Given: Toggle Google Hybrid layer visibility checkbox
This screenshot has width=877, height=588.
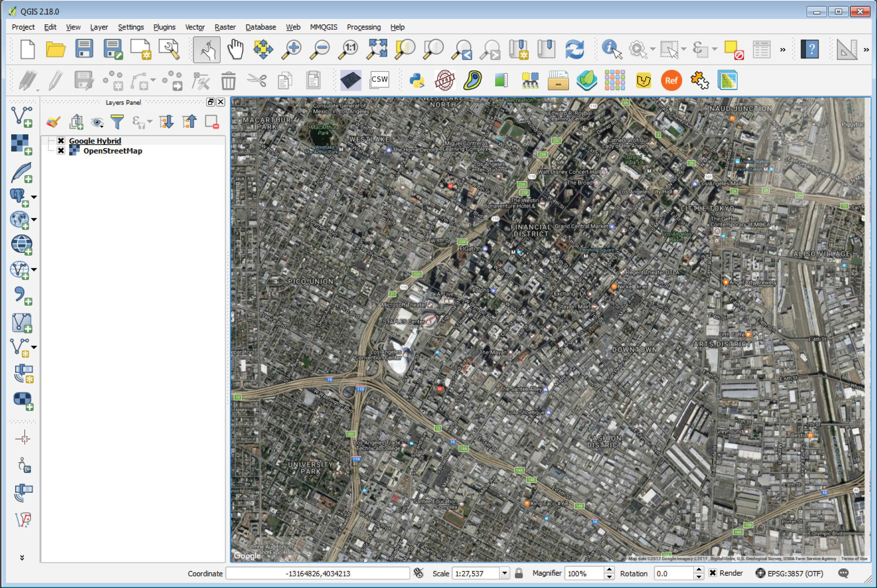Looking at the screenshot, I should click(x=61, y=141).
